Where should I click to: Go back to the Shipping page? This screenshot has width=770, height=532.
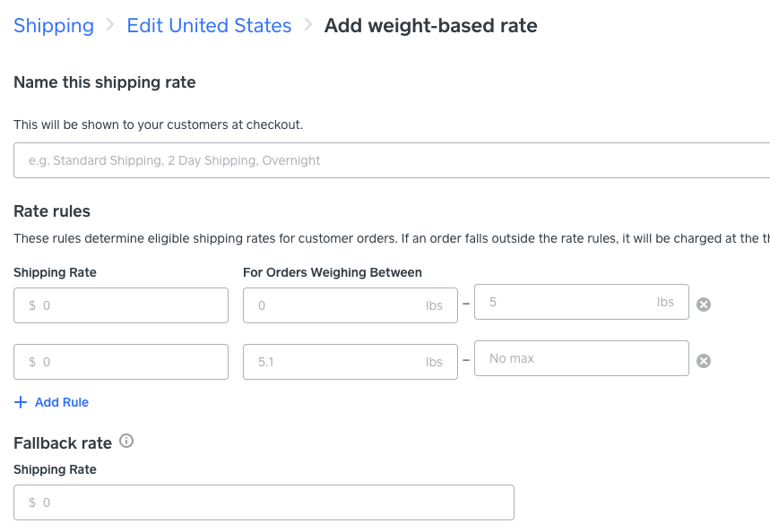coord(54,25)
